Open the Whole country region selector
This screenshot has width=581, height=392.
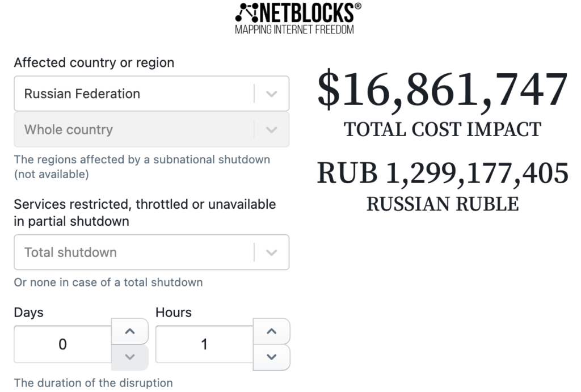click(151, 130)
